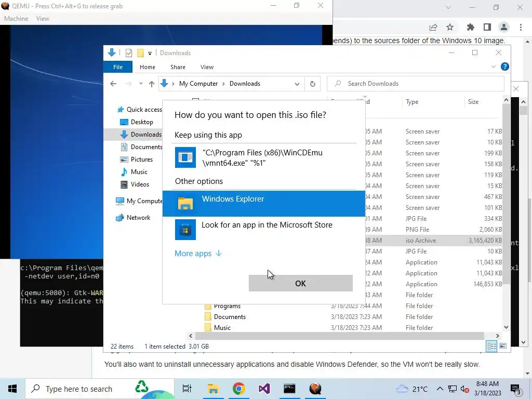
Task: Open the File tab in Explorer ribbon
Action: click(118, 67)
